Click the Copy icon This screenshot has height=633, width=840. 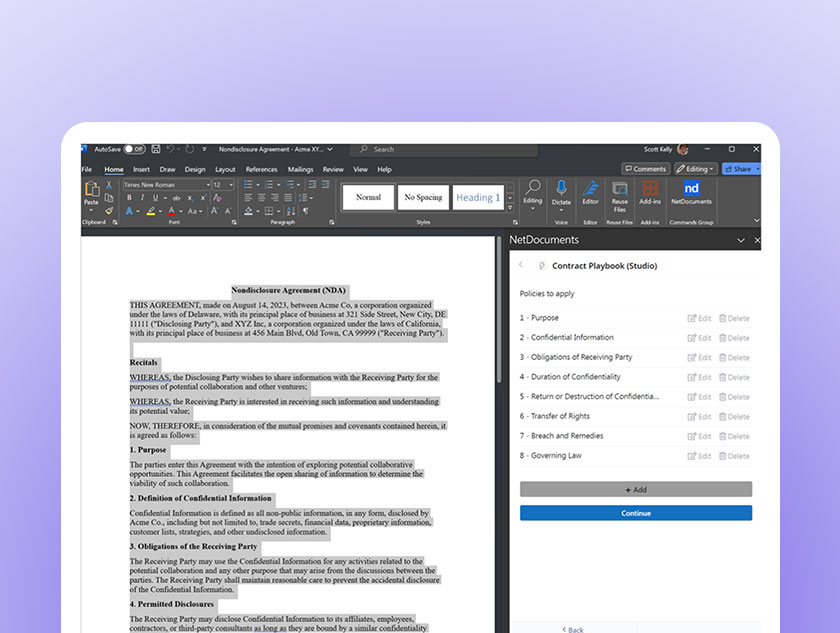[109, 198]
